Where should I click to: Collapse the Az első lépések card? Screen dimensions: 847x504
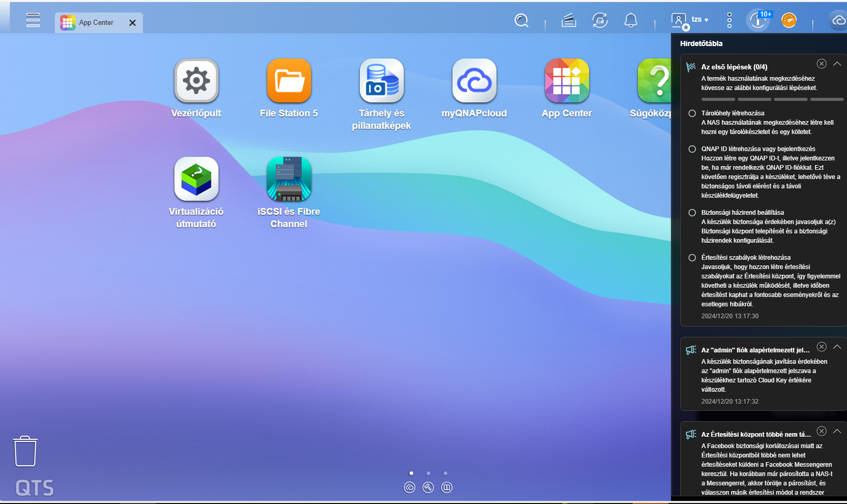(x=837, y=64)
